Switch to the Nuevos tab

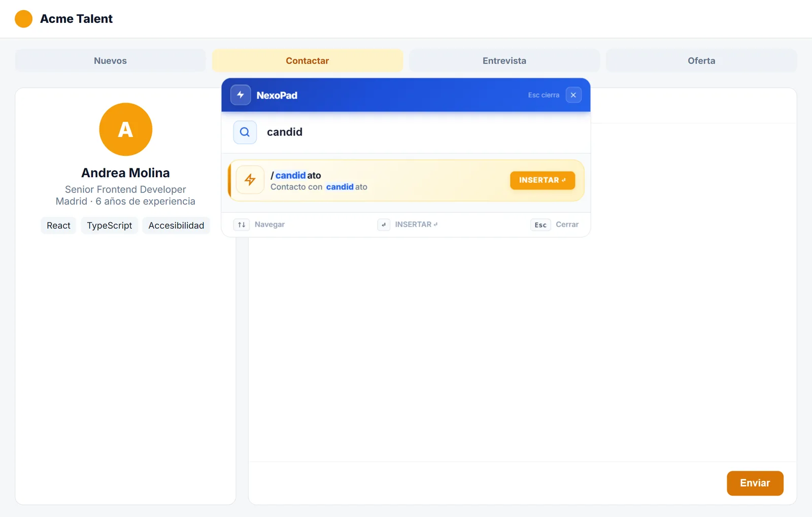(x=110, y=60)
